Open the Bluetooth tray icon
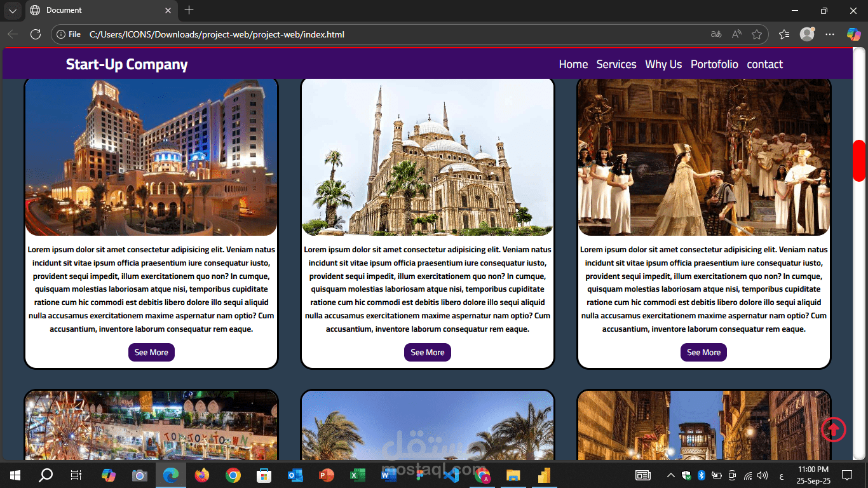This screenshot has height=488, width=868. (702, 475)
